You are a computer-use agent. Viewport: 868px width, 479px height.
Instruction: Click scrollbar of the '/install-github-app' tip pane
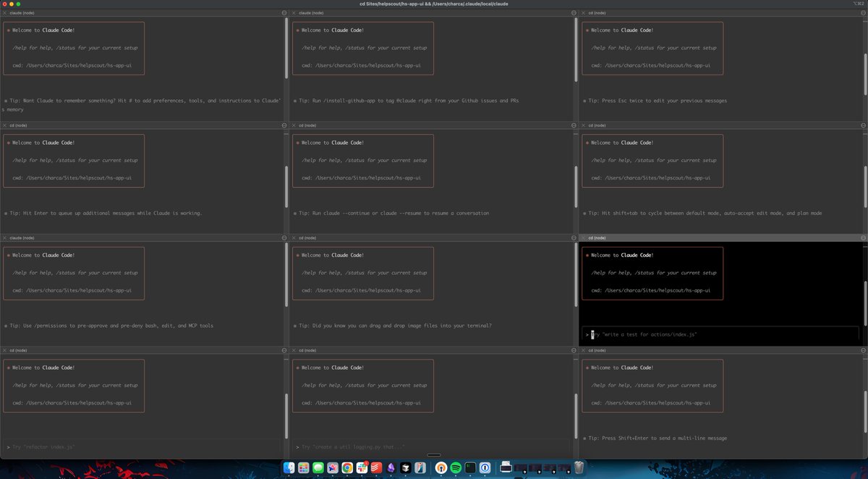point(576,49)
